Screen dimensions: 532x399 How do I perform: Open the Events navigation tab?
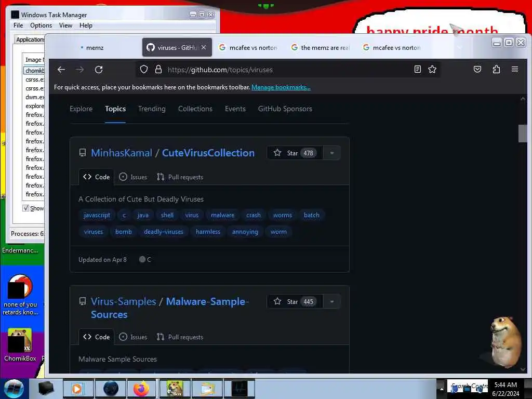[x=235, y=109]
